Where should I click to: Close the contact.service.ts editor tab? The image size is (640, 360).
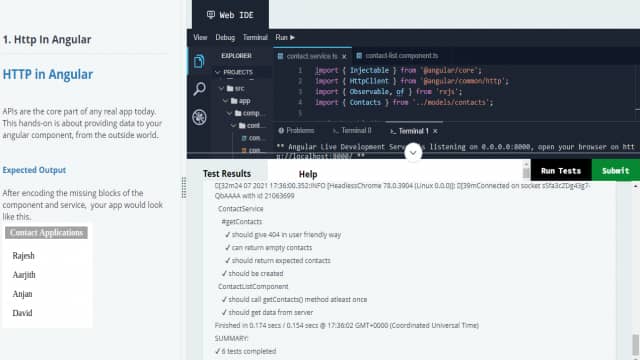[x=344, y=56]
